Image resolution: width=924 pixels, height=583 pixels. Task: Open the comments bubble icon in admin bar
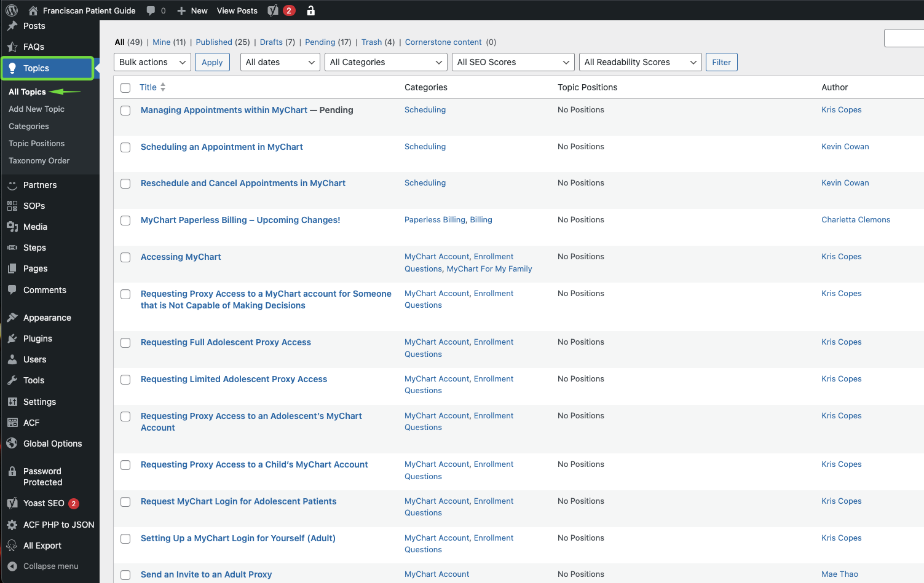point(151,10)
